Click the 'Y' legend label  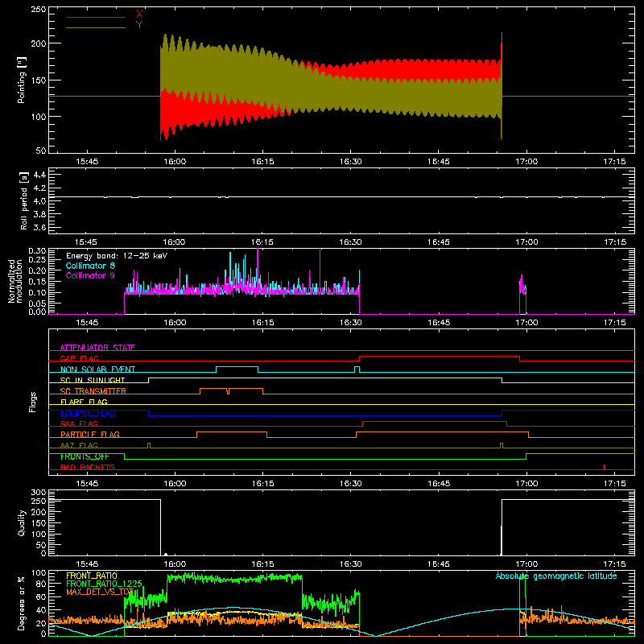tap(139, 25)
